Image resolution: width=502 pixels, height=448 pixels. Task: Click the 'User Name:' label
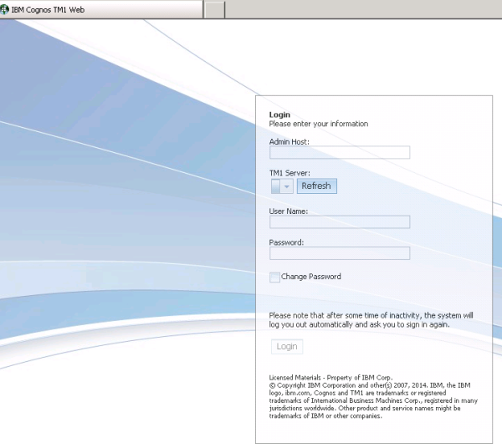click(x=288, y=211)
